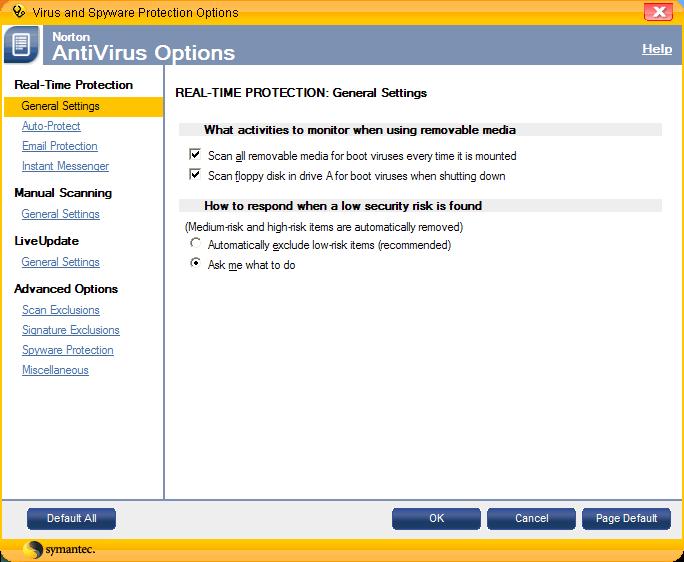684x562 pixels.
Task: Confirm settings with OK button
Action: (x=436, y=518)
